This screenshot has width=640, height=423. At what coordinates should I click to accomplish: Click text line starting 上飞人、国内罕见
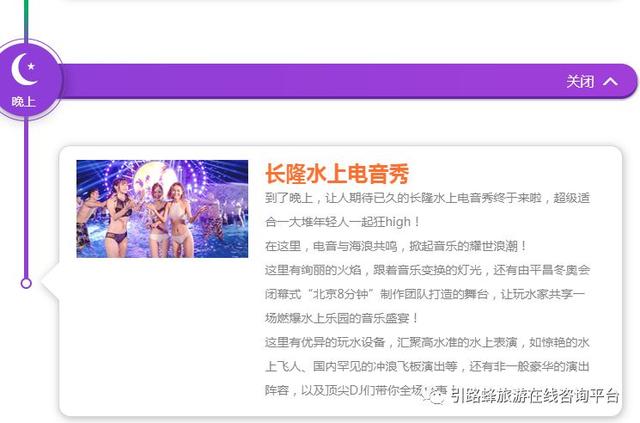(x=427, y=366)
